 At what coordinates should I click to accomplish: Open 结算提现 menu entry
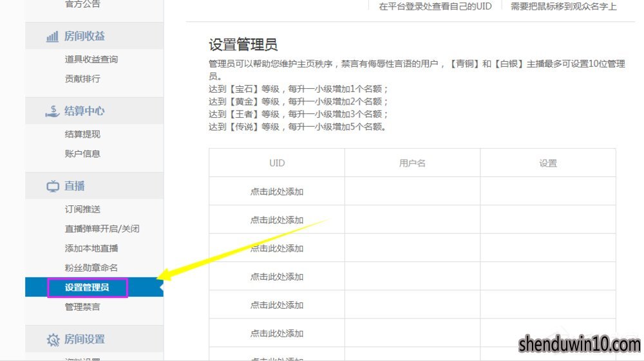[82, 134]
